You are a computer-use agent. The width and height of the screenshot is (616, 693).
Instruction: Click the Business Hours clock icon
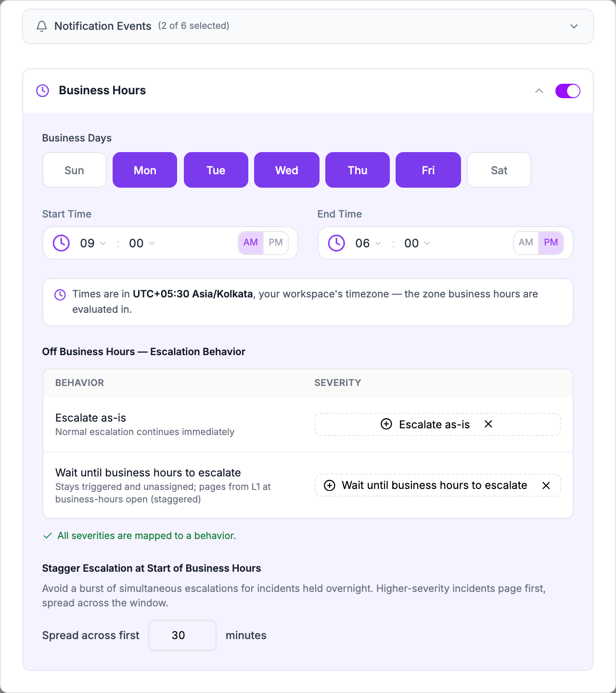pos(43,90)
